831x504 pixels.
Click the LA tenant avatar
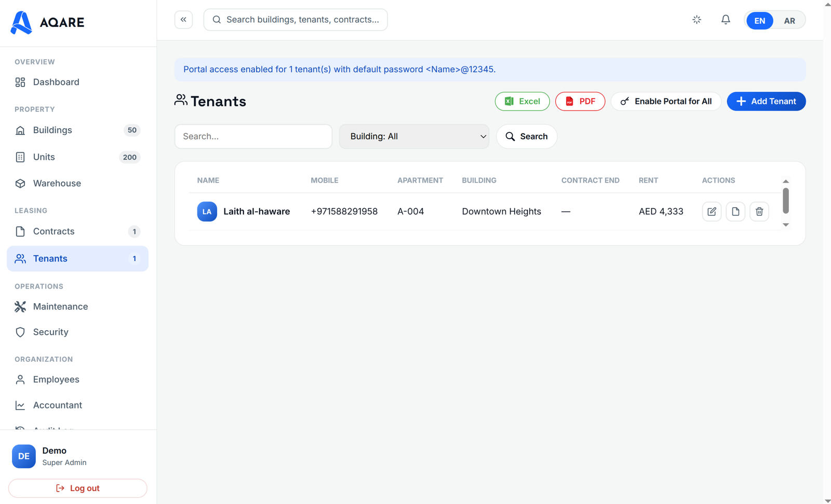[207, 211]
